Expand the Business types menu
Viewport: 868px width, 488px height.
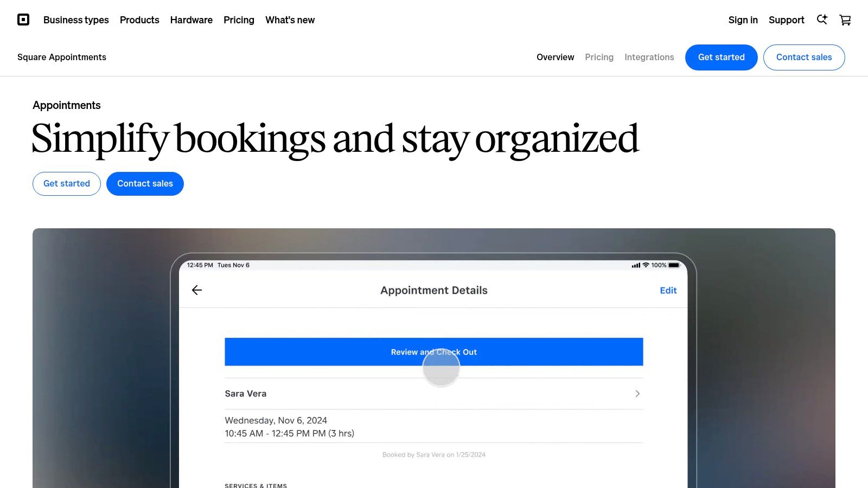(76, 20)
